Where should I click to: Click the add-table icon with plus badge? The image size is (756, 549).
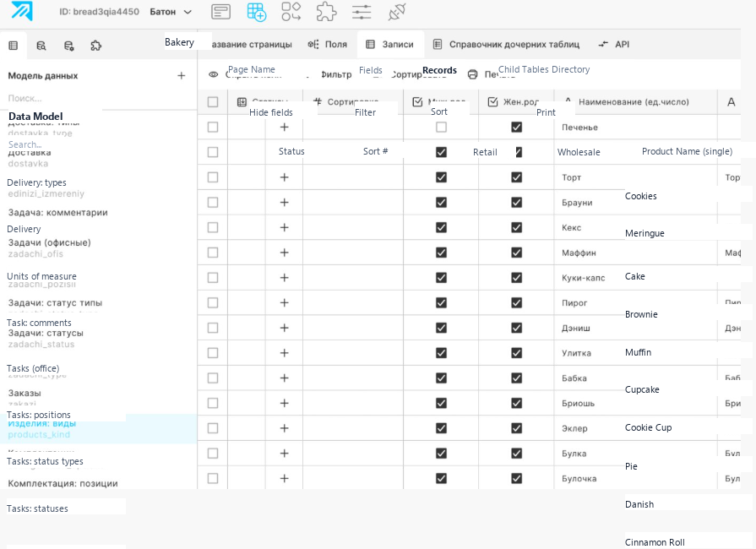tap(256, 12)
